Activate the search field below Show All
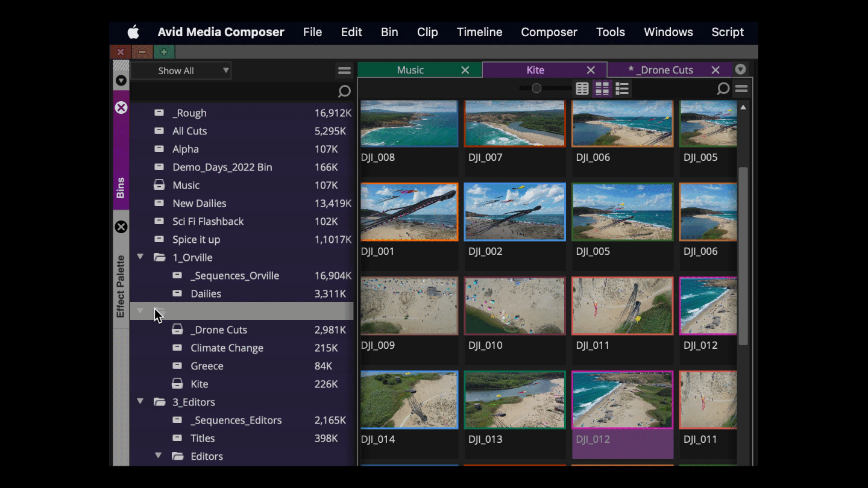Viewport: 868px width, 488px height. [241, 91]
